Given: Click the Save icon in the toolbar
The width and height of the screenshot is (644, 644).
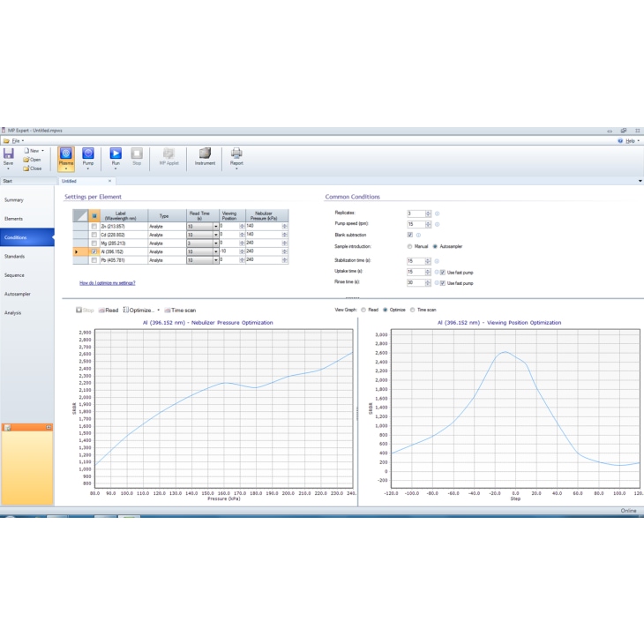Looking at the screenshot, I should 9,154.
